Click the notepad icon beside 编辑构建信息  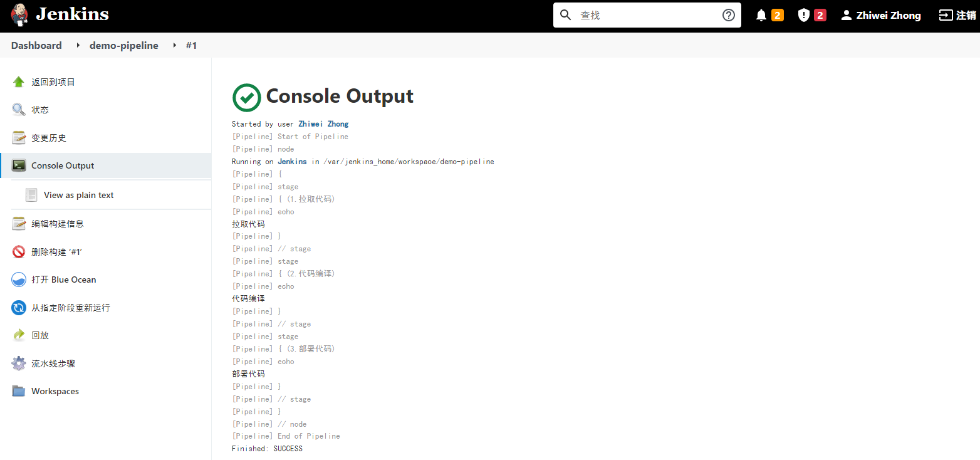coord(19,224)
